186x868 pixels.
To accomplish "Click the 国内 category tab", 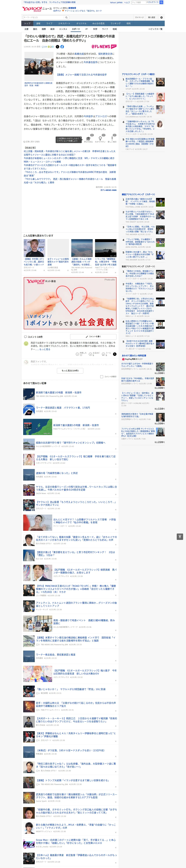I will tap(35, 29).
